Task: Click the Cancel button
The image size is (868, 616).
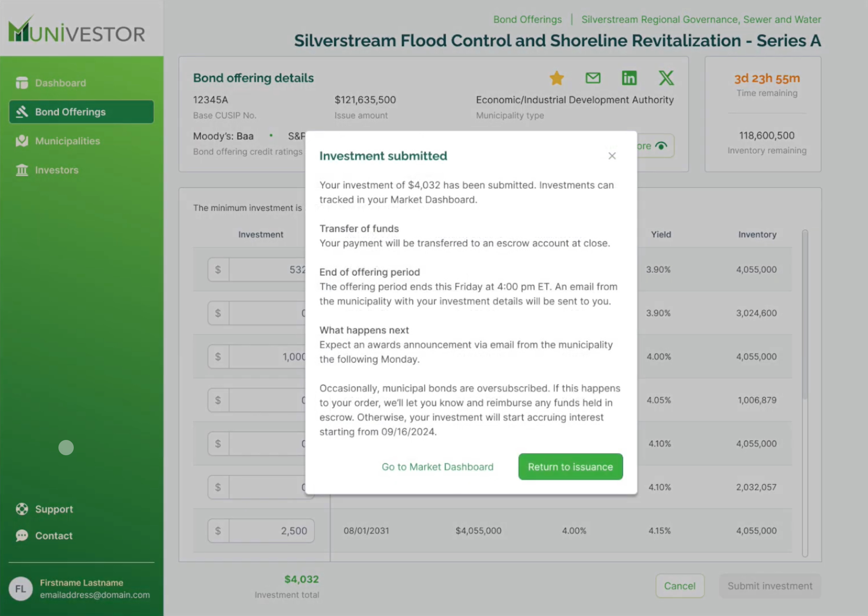Action: coord(679,586)
